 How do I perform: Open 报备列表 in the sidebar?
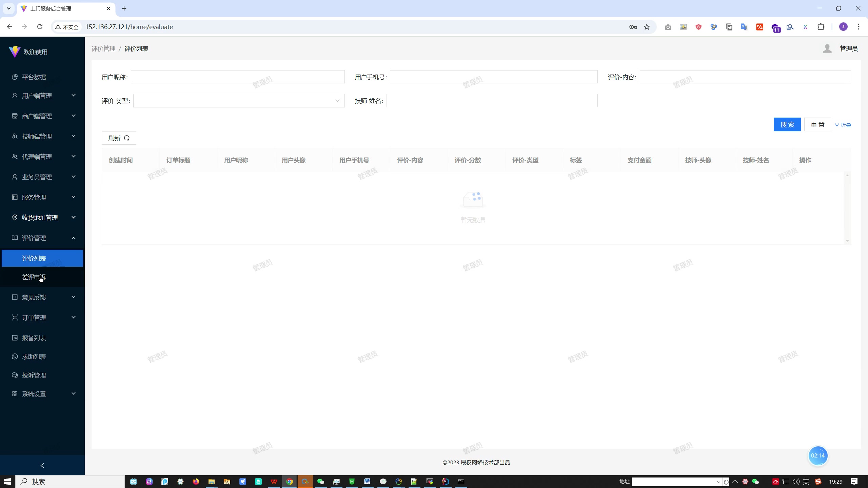click(x=42, y=338)
